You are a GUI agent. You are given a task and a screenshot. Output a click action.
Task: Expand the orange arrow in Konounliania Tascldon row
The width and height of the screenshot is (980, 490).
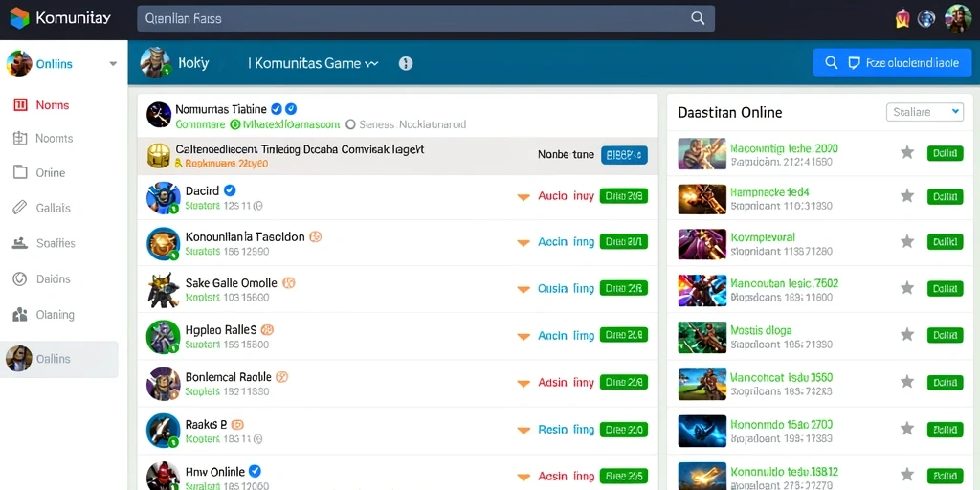click(523, 243)
